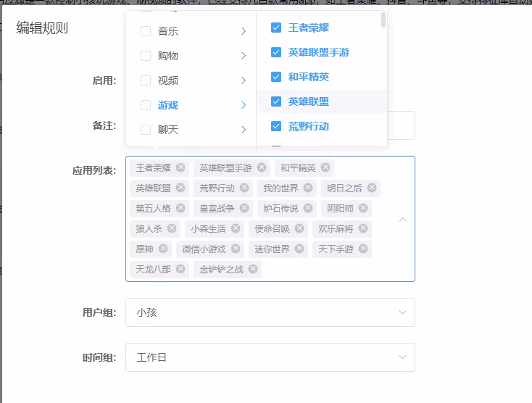Remove the 荒野行动 tag
532x403 pixels.
coord(244,188)
